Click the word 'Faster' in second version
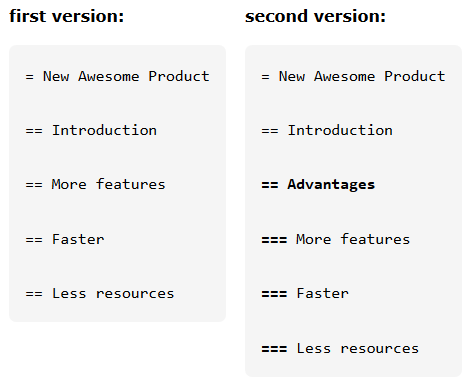Image resolution: width=474 pixels, height=388 pixels. (x=323, y=294)
